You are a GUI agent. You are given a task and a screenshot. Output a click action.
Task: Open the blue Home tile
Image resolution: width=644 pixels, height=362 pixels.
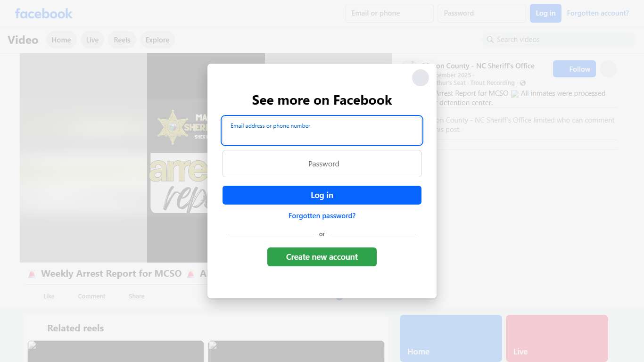click(x=451, y=338)
